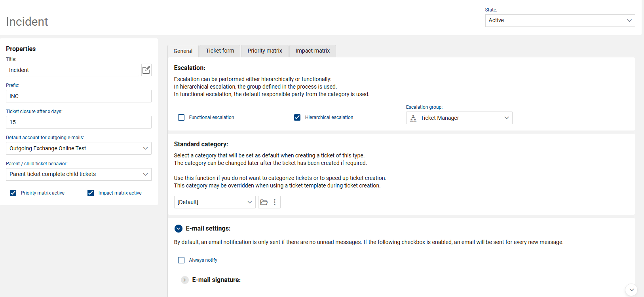Enable the Functional escalation checkbox
This screenshot has width=644, height=297.
click(x=181, y=117)
